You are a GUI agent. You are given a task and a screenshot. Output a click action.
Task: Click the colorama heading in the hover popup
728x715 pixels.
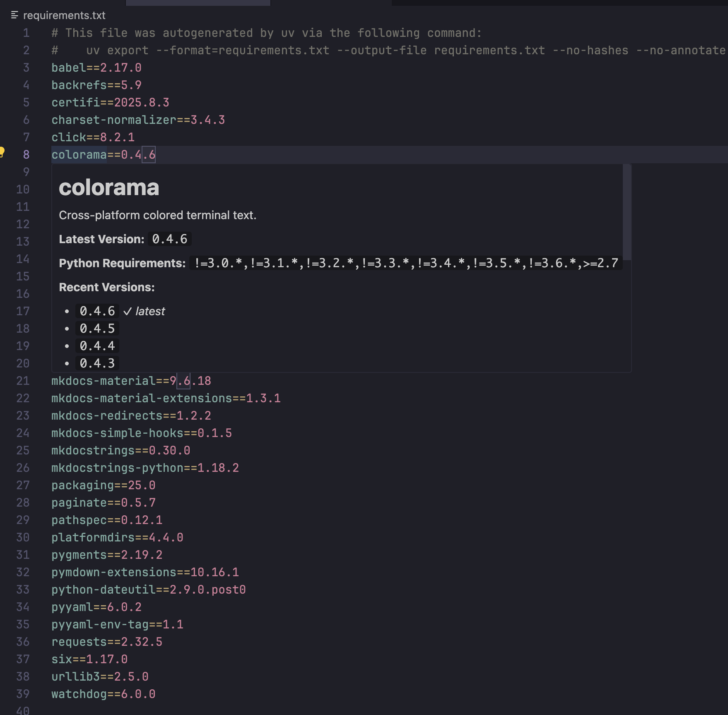click(x=109, y=188)
